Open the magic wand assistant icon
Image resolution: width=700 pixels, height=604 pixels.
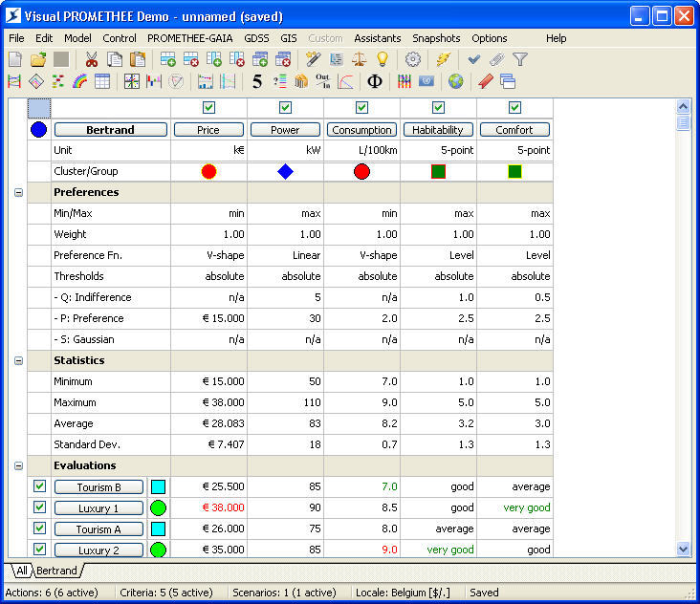(x=313, y=59)
